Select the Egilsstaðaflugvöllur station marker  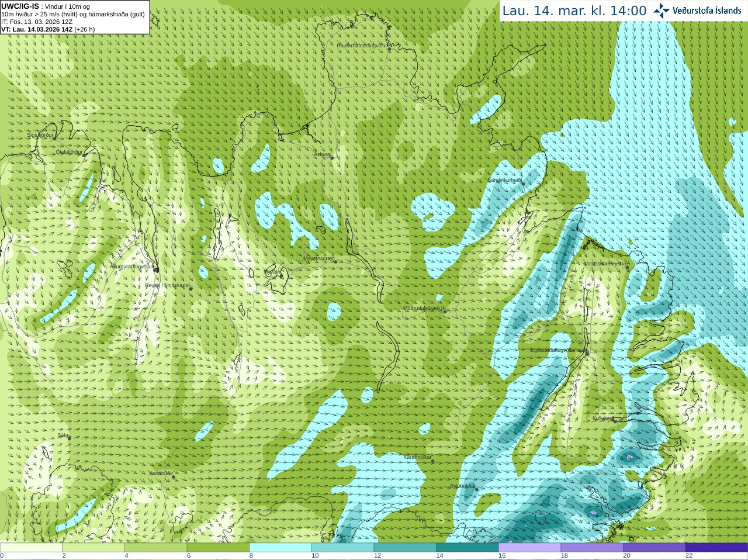587,353
